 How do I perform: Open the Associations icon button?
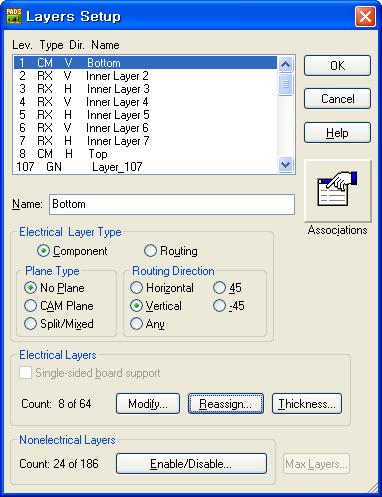pyautogui.click(x=338, y=191)
